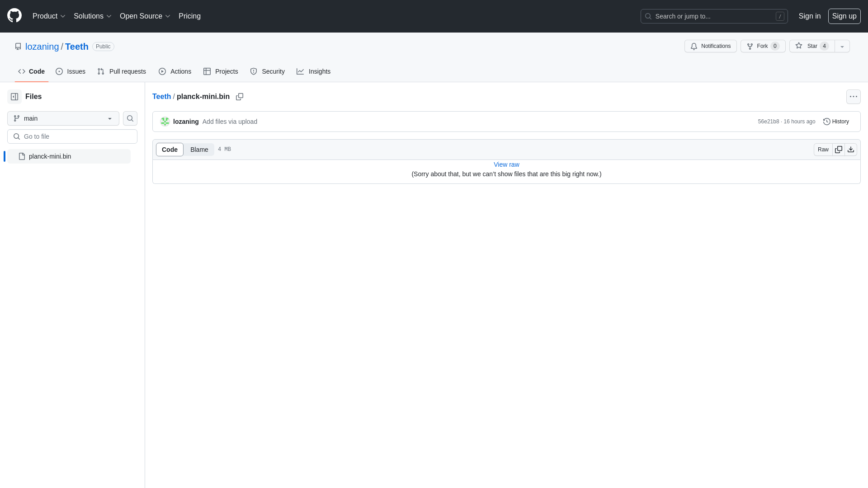
Task: Open the 'Add files via upload' commit
Action: point(230,122)
